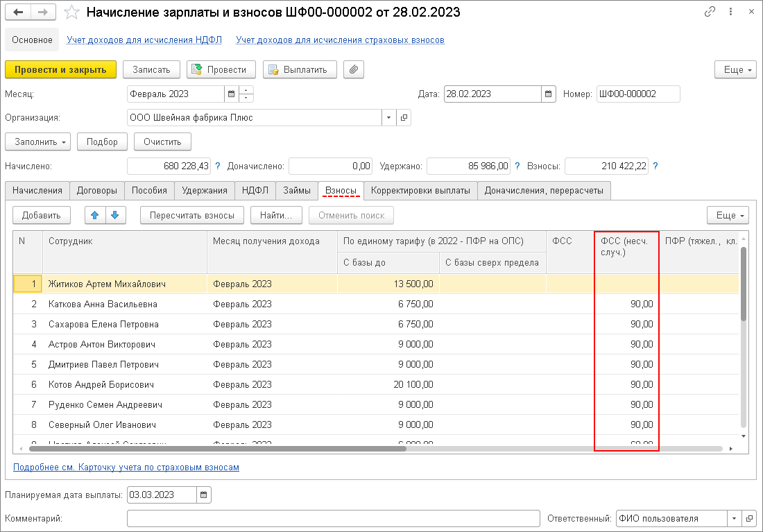Open calendar for the Месяц field
Screen dimensions: 763x532
click(x=232, y=94)
